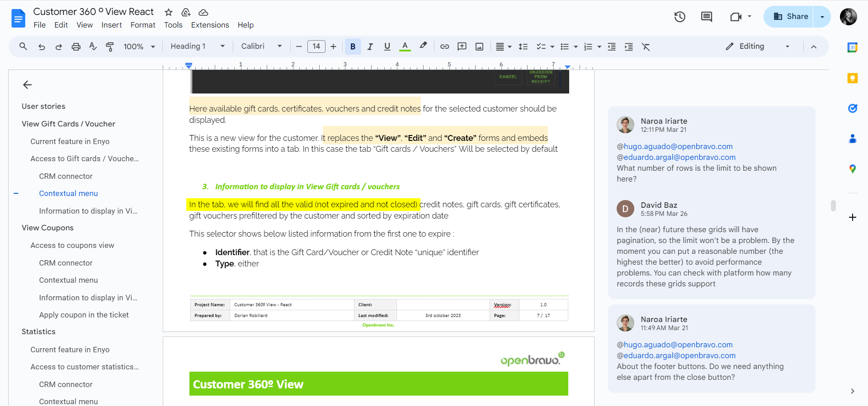
Task: Hide the side panel chevron
Action: 853,391
